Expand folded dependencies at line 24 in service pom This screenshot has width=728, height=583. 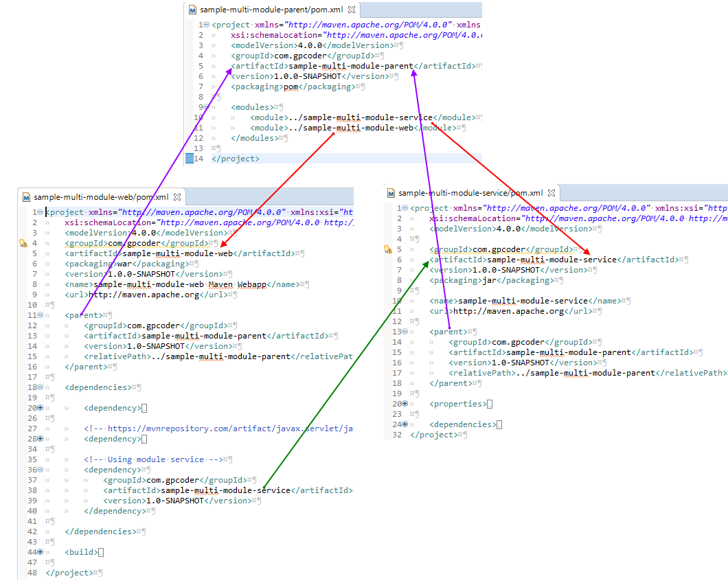click(x=405, y=424)
